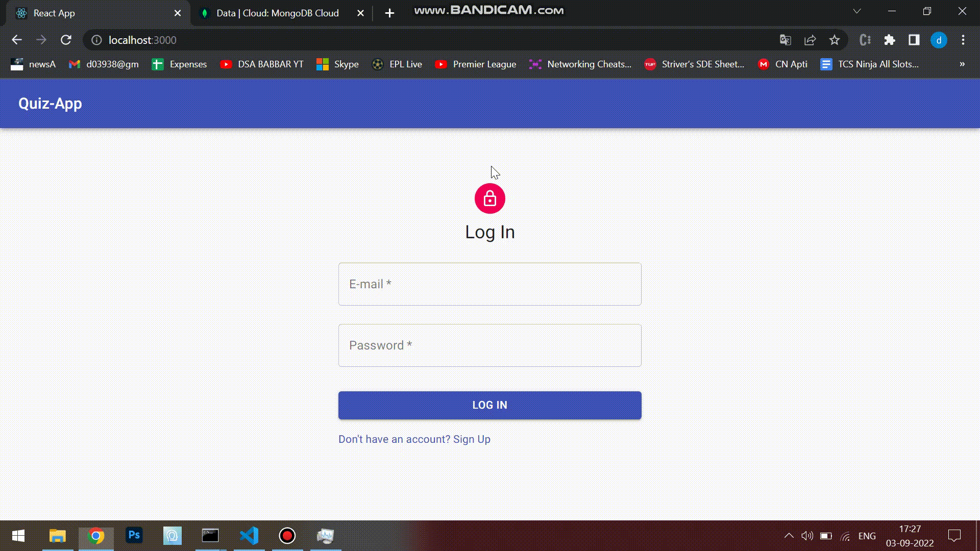Open the tab search dropdown arrow
Screen dimensions: 980x551
tap(856, 11)
